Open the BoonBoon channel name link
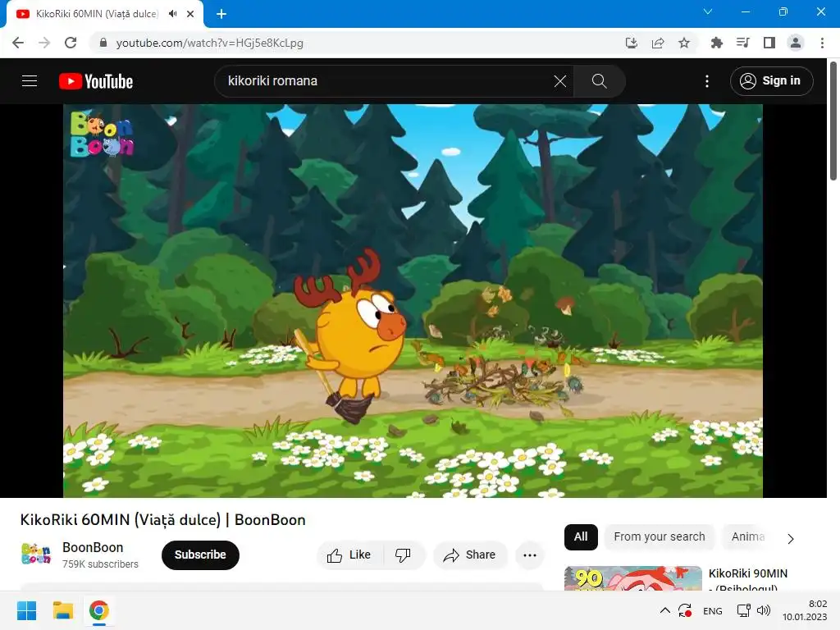This screenshot has height=630, width=840. coord(93,547)
